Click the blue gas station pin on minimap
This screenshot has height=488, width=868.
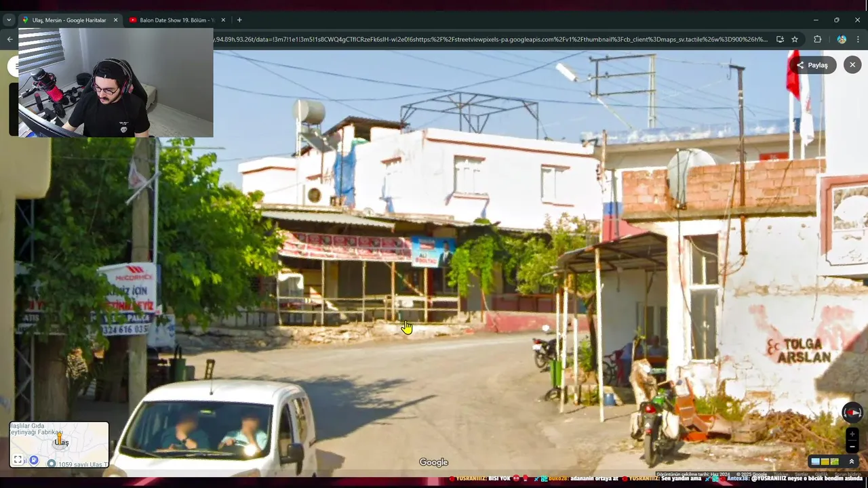click(33, 460)
